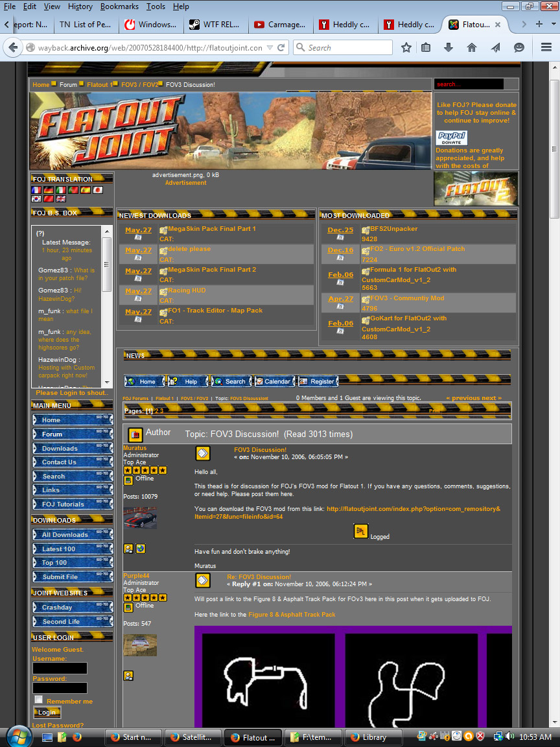This screenshot has width=560, height=747.
Task: Open new tab with plus icon
Action: pyautogui.click(x=539, y=24)
